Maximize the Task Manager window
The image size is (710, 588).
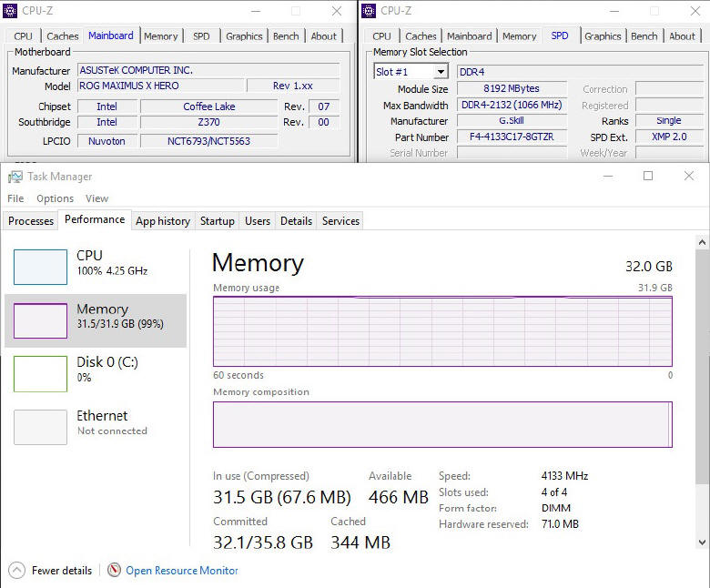pos(648,176)
